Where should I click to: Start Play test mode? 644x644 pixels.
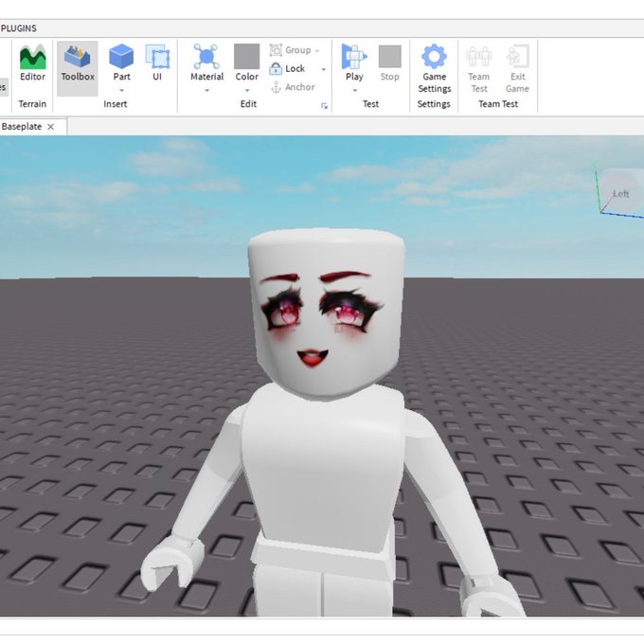(354, 63)
